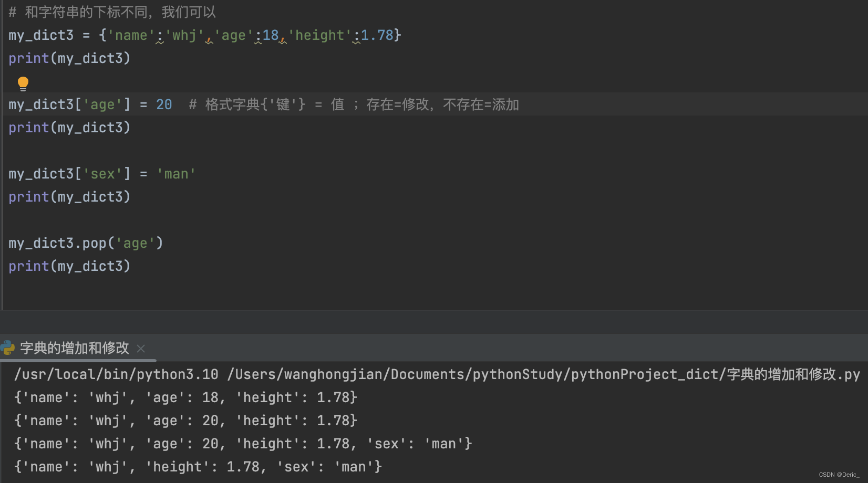The image size is (868, 483).
Task: Click the Python logo on the run tab
Action: point(7,348)
